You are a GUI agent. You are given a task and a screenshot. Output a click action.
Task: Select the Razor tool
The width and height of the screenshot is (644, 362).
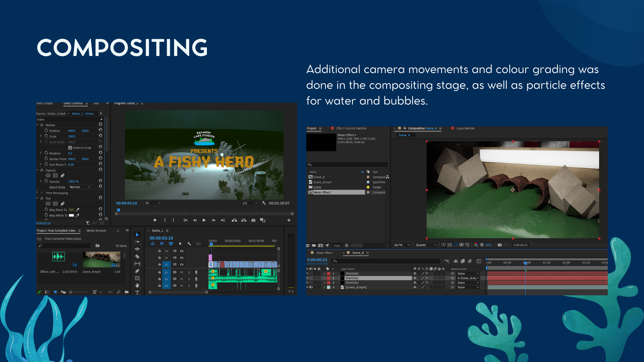137,256
